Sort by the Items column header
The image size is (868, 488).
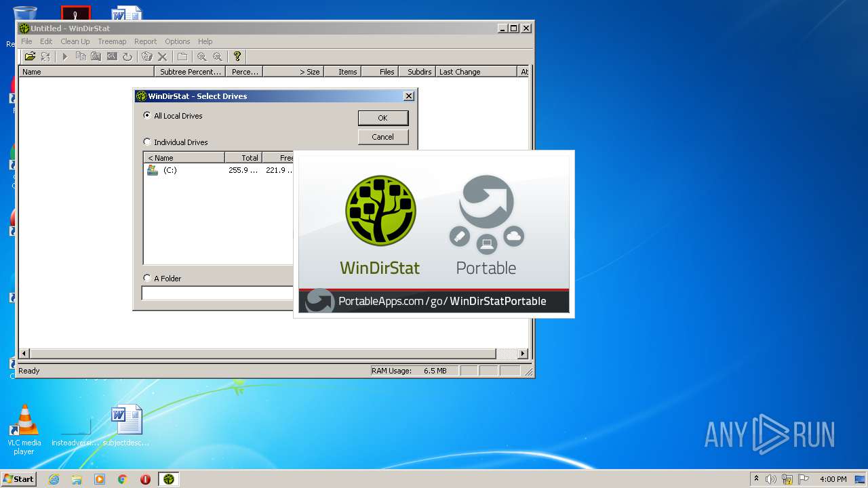pyautogui.click(x=341, y=71)
